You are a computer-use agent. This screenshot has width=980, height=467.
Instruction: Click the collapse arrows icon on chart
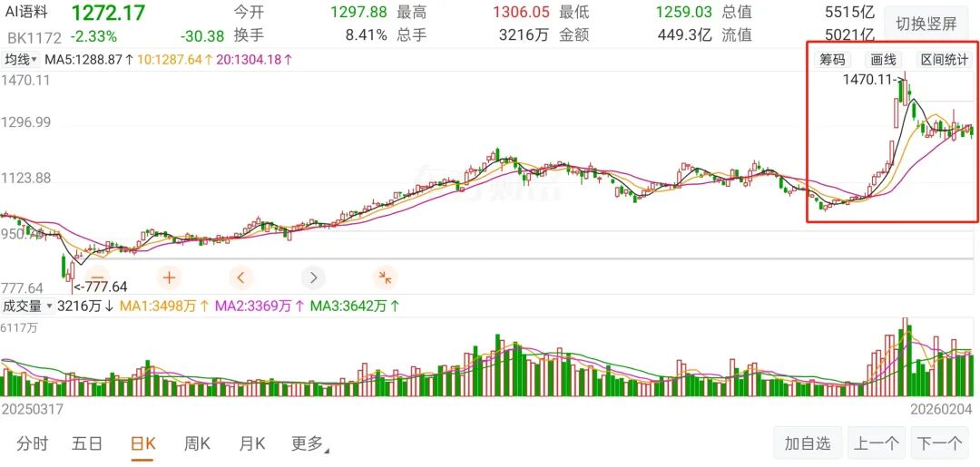coord(385,277)
